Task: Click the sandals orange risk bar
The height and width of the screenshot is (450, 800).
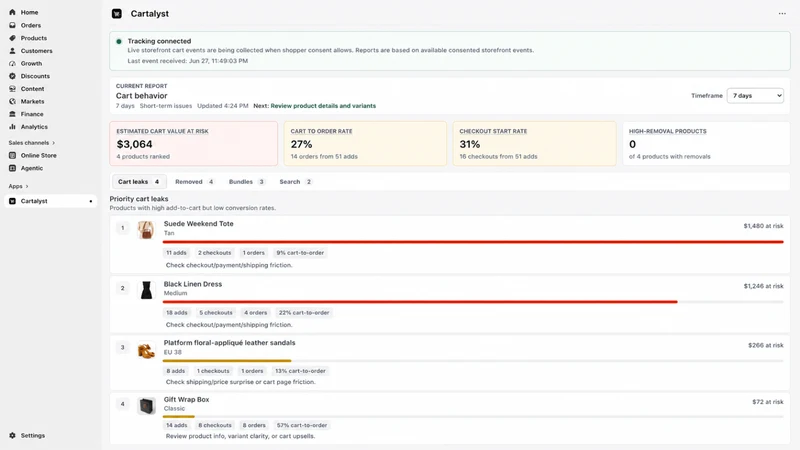Action: tap(227, 361)
